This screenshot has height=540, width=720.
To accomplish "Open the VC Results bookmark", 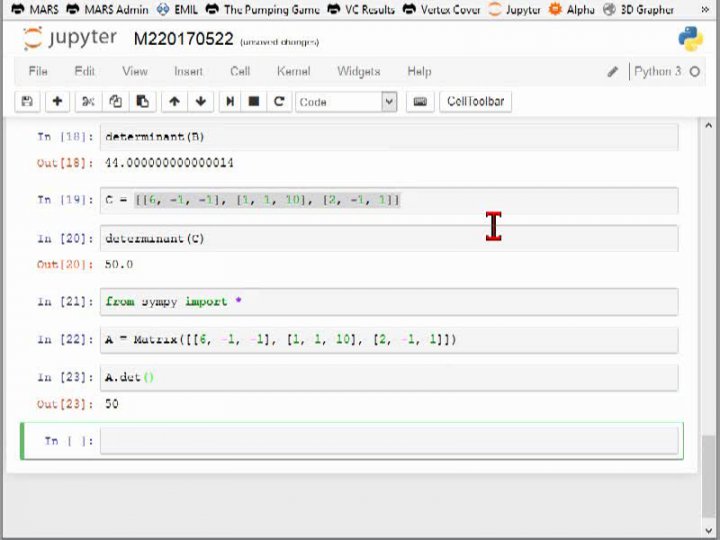I will 361,9.
